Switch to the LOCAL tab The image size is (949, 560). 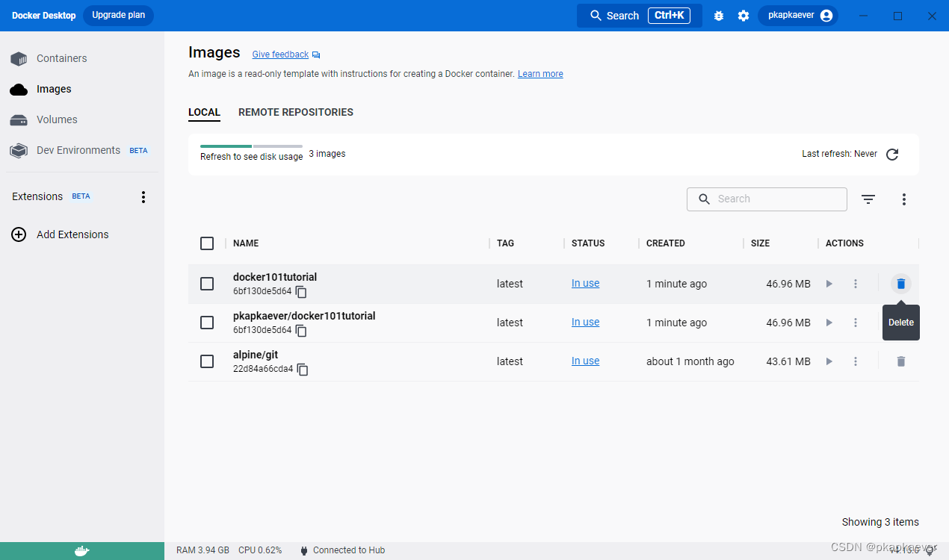click(x=204, y=113)
